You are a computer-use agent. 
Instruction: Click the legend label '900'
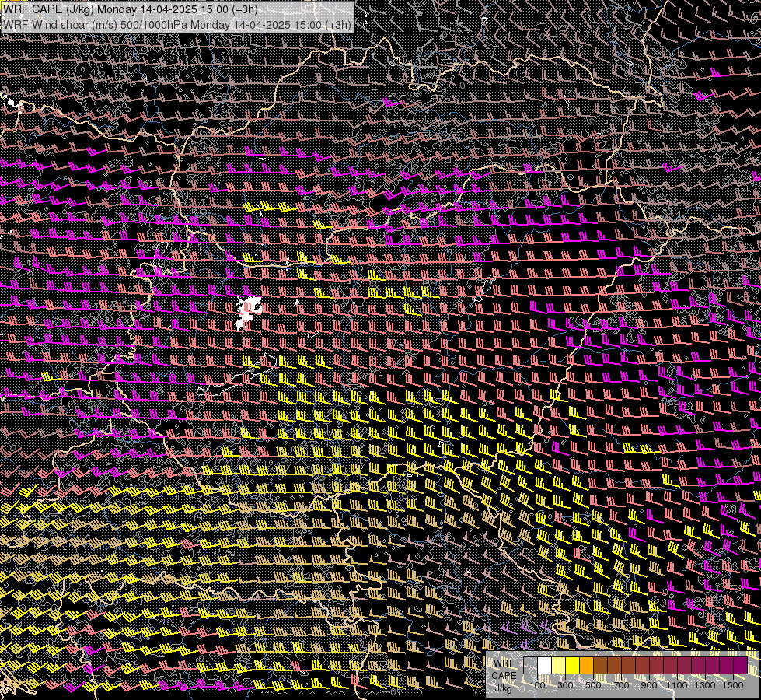point(649,685)
